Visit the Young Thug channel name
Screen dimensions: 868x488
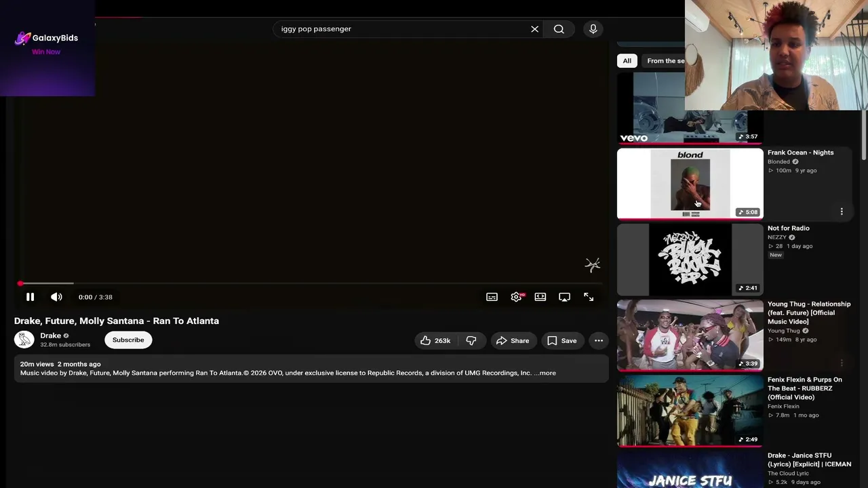pos(783,331)
